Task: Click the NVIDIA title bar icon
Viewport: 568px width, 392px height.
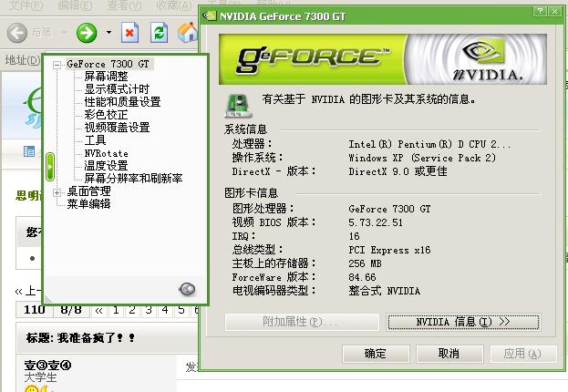Action: click(210, 15)
